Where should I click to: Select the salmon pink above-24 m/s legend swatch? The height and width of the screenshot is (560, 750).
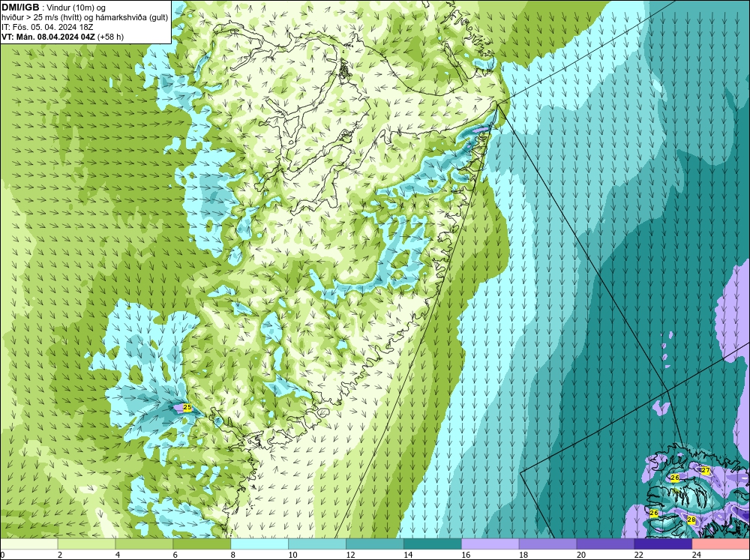point(720,544)
